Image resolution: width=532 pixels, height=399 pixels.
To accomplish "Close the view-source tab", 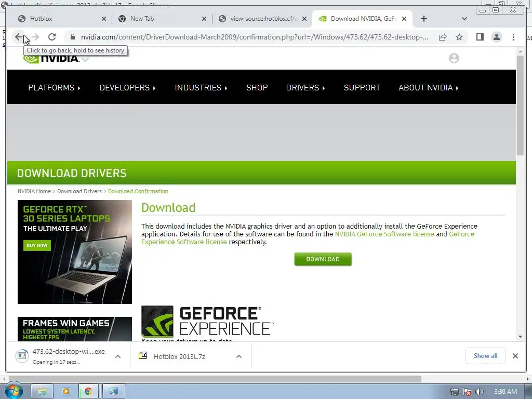I will click(x=304, y=19).
